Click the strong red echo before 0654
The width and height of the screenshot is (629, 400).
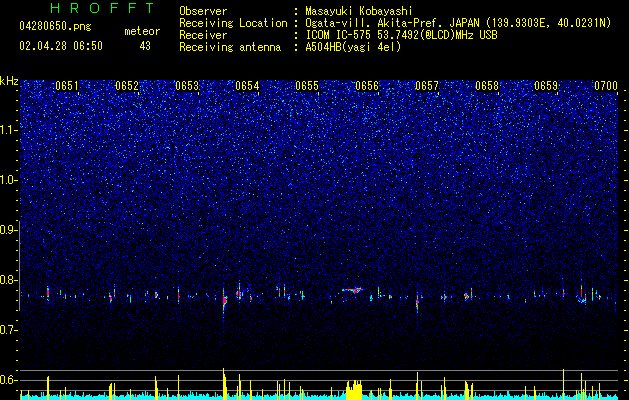(224, 302)
